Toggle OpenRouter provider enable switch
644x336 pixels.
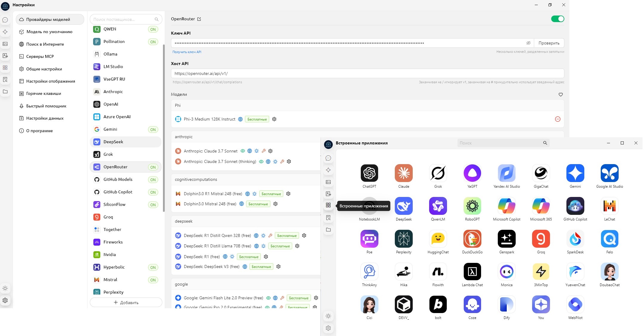point(557,19)
